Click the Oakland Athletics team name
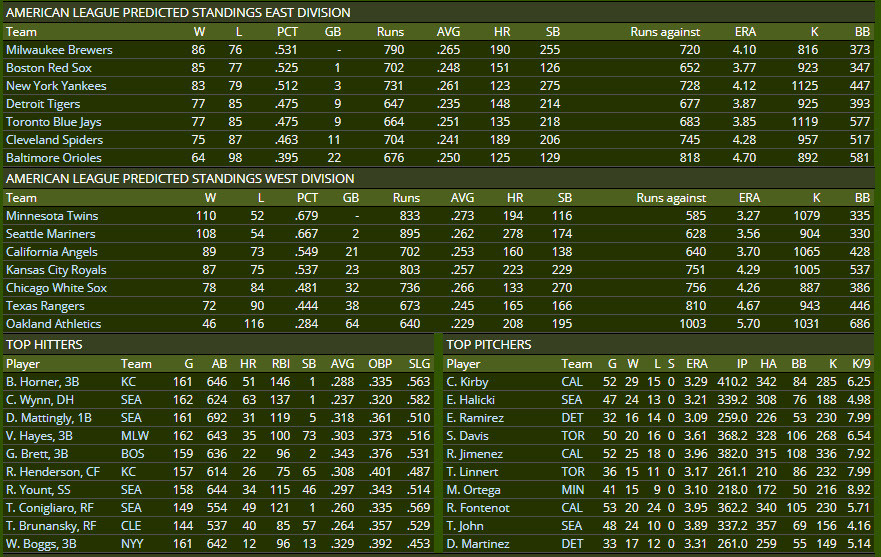 (54, 324)
